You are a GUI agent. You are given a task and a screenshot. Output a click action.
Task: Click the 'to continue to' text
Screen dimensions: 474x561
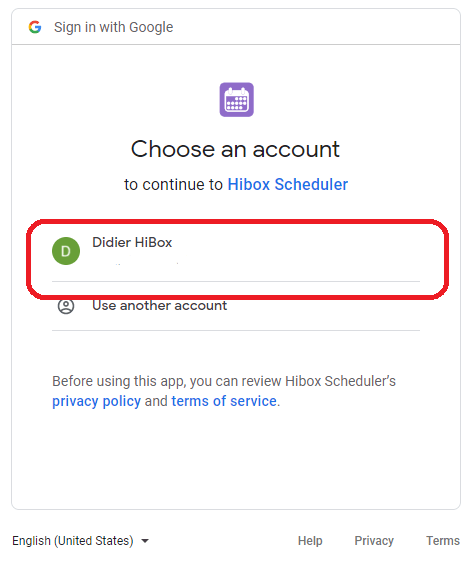(174, 185)
